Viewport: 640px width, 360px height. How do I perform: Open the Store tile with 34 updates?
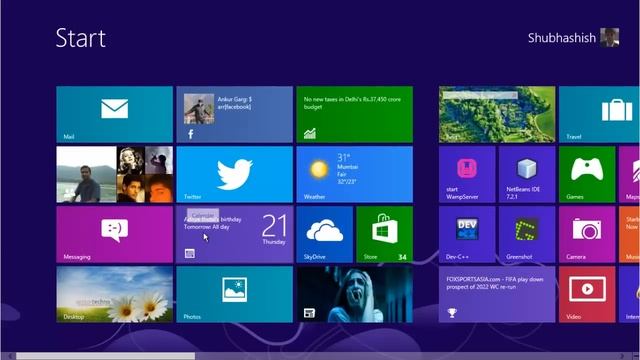point(384,234)
